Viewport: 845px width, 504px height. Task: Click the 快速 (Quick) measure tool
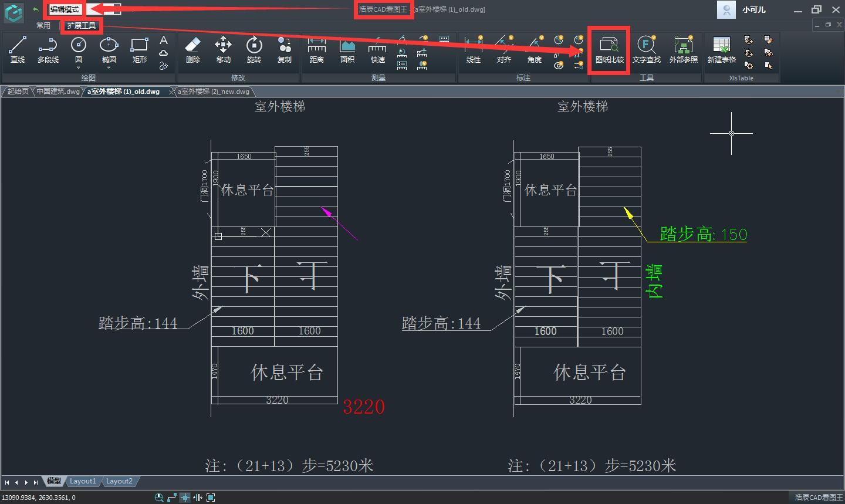(x=378, y=49)
